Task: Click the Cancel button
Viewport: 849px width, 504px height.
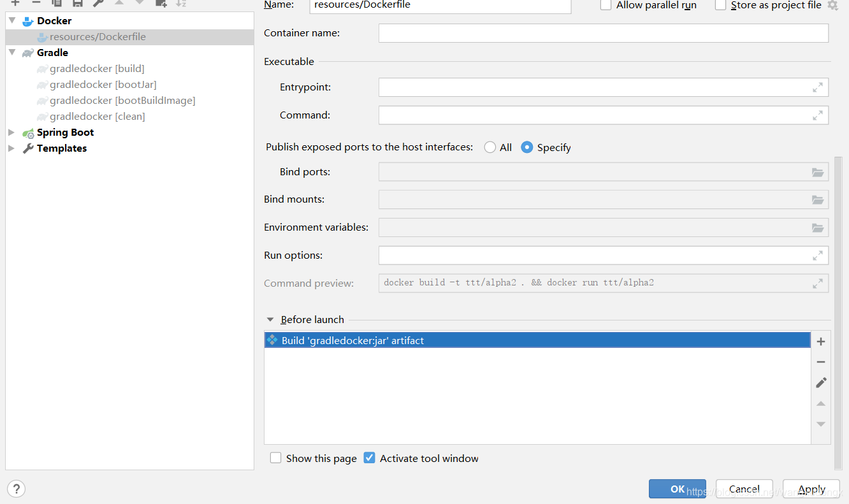Action: click(x=744, y=489)
